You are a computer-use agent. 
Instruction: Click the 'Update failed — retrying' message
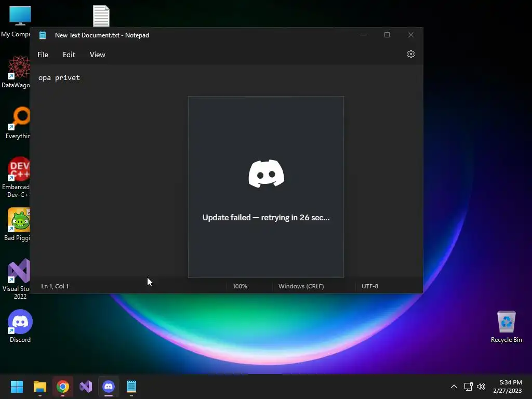click(x=266, y=218)
